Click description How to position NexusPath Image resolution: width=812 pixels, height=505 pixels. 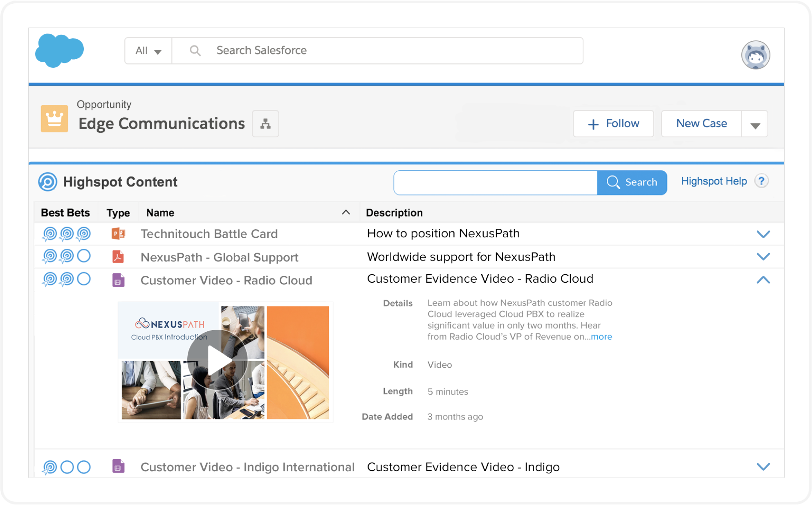(x=443, y=233)
